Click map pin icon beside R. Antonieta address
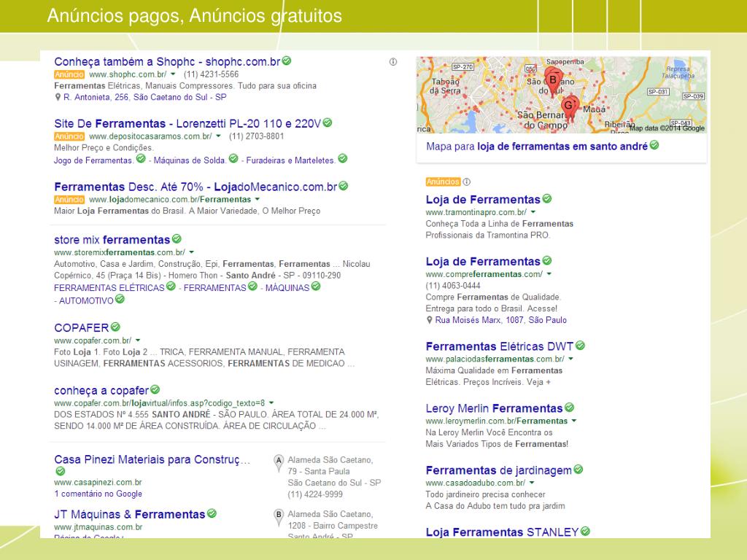Viewport: 747px width, 560px height. tap(58, 97)
